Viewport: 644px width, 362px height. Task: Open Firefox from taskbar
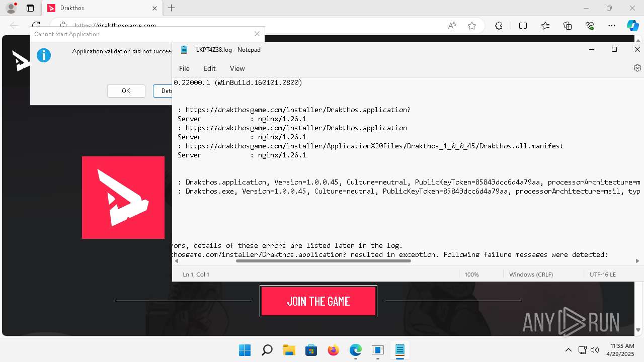tap(333, 350)
